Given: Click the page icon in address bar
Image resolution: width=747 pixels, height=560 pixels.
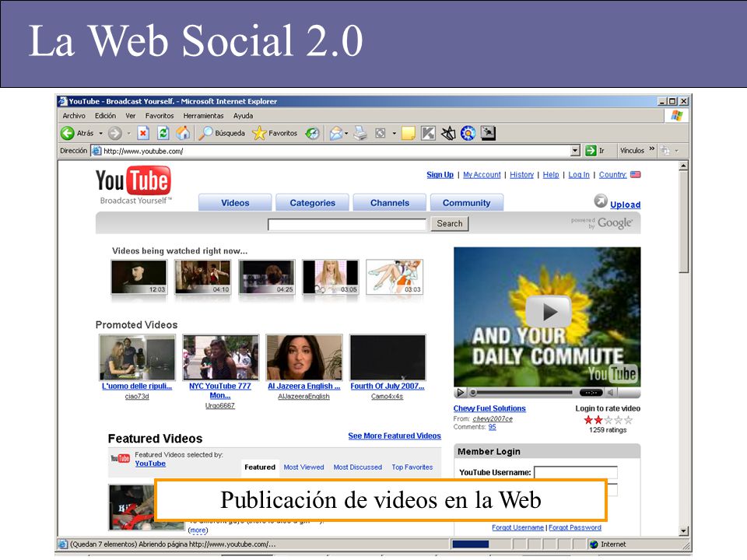Looking at the screenshot, I should click(96, 151).
